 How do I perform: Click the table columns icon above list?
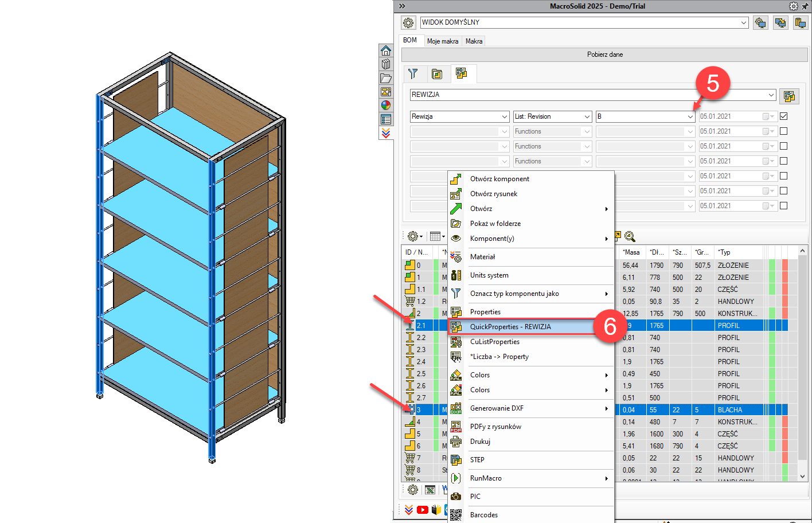[x=436, y=236]
